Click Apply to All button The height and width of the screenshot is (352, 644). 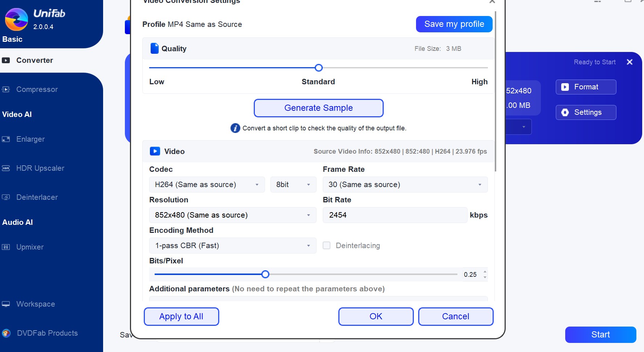pos(181,316)
